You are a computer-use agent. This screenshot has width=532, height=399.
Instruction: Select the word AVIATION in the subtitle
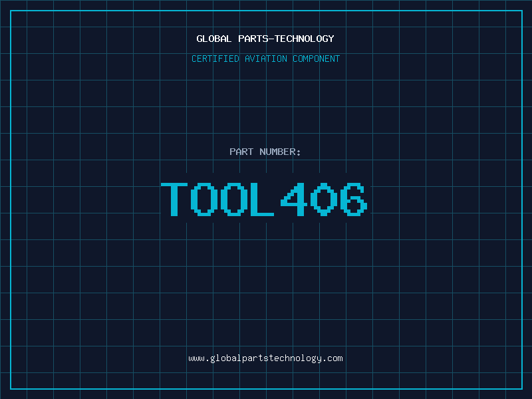266,59
